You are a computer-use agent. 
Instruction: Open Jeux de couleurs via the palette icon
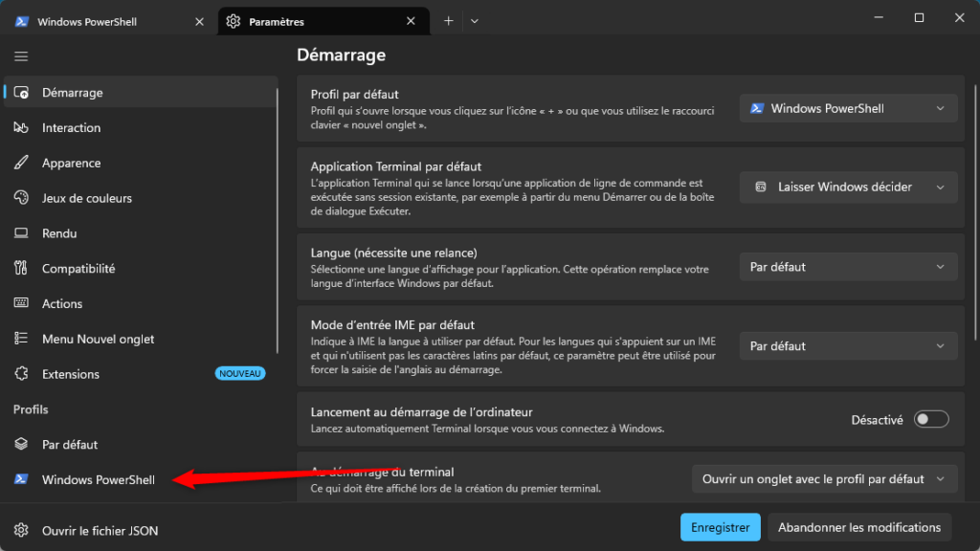click(21, 197)
